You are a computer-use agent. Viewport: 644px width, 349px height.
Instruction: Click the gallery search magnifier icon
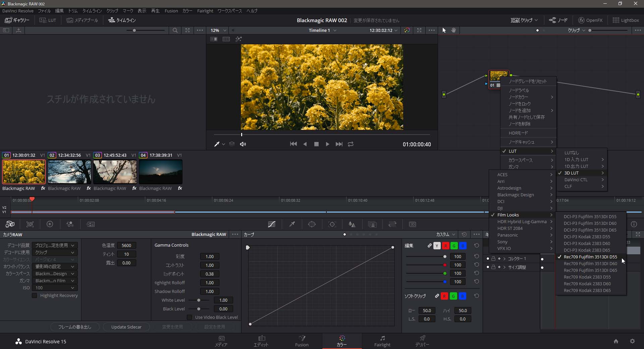[175, 30]
